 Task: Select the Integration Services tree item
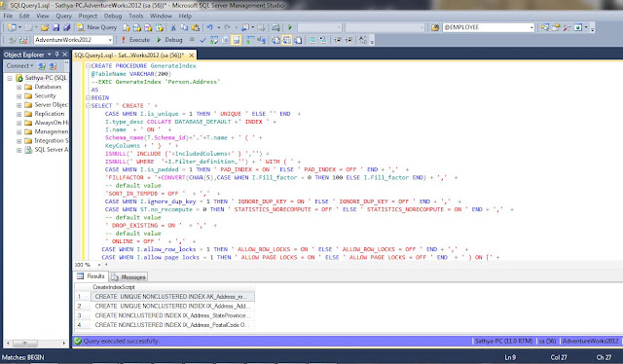pyautogui.click(x=51, y=141)
